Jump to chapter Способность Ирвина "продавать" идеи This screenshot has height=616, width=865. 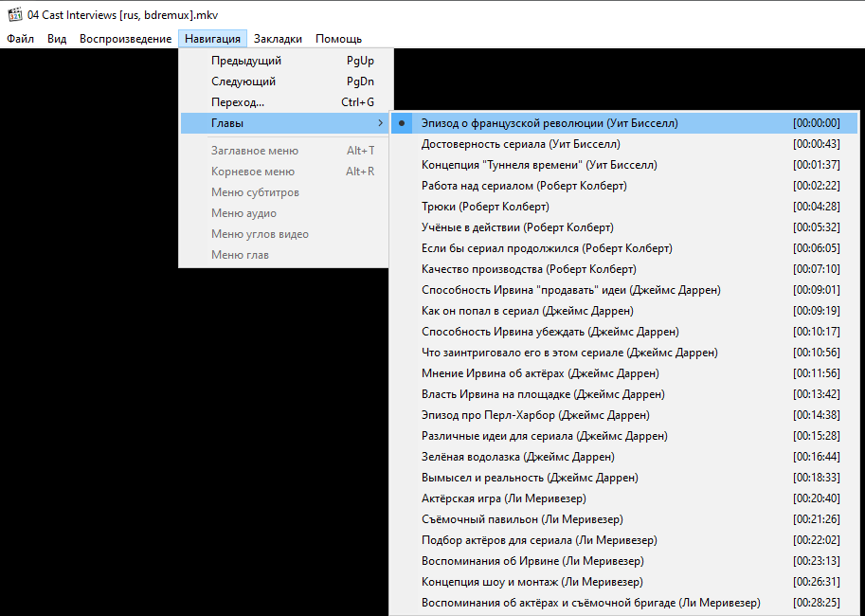pos(624,290)
